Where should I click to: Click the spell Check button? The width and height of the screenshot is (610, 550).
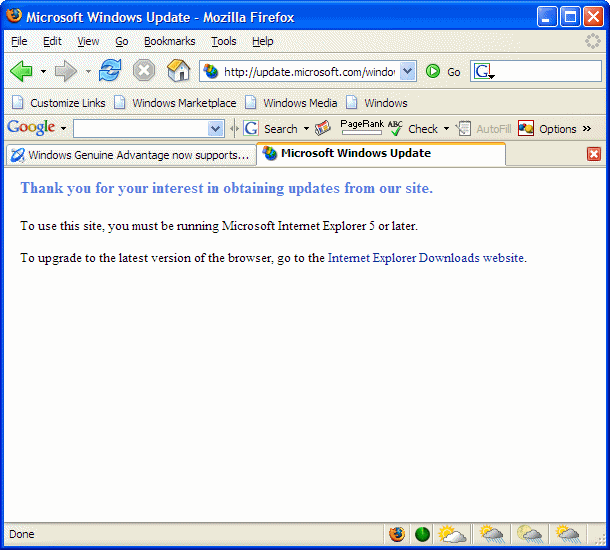(413, 128)
